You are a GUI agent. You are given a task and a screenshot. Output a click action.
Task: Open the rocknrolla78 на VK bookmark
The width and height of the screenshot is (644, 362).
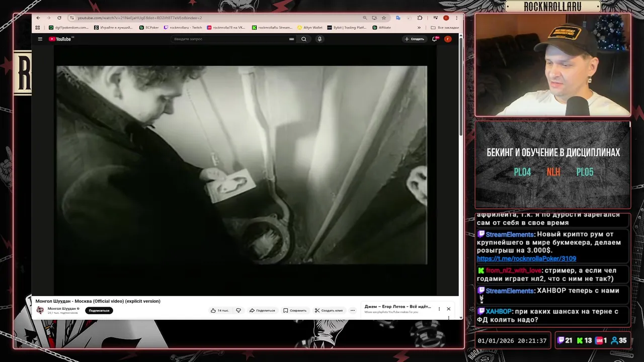click(x=226, y=28)
